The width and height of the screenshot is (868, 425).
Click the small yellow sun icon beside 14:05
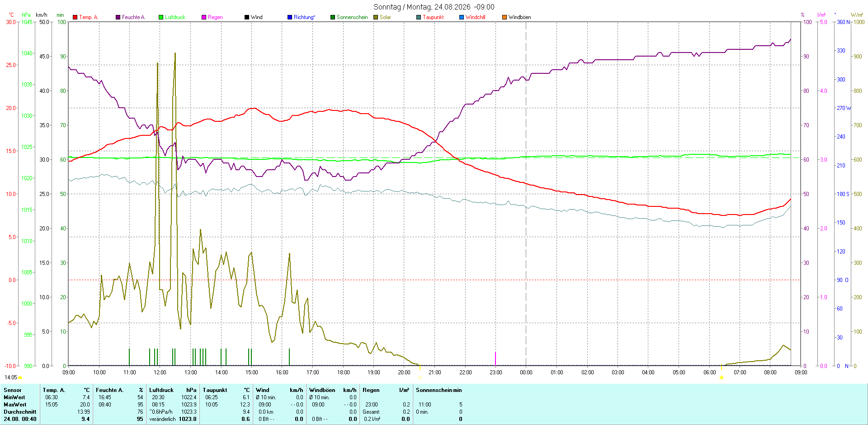[x=20, y=377]
